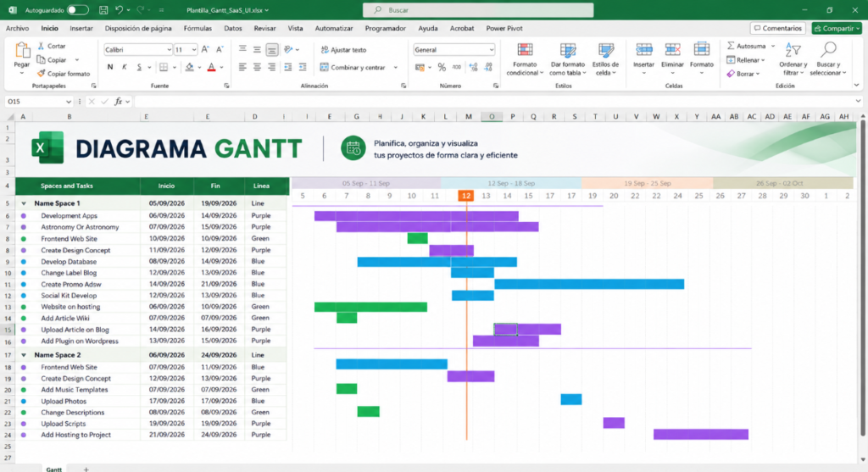The image size is (868, 472).
Task: Align text right in cell
Action: coord(271,67)
